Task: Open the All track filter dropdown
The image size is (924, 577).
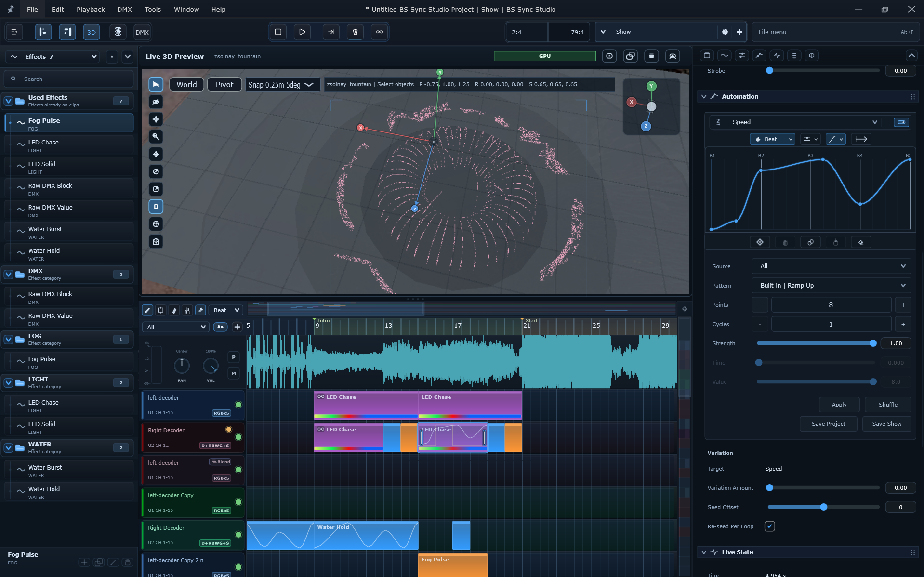Action: click(175, 327)
